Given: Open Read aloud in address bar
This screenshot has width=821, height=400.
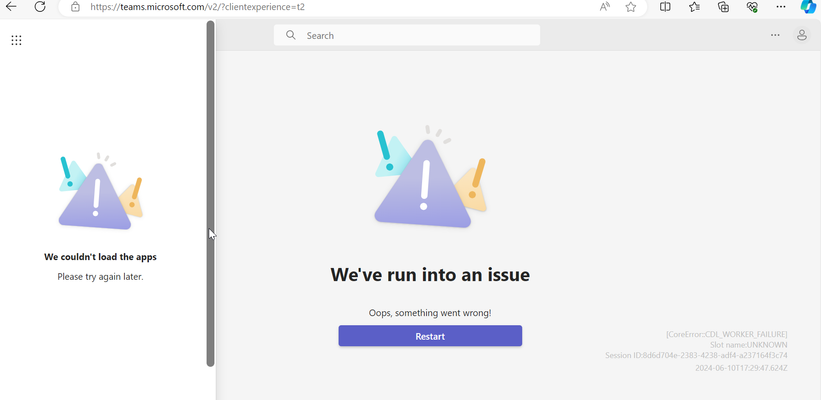Looking at the screenshot, I should [605, 7].
